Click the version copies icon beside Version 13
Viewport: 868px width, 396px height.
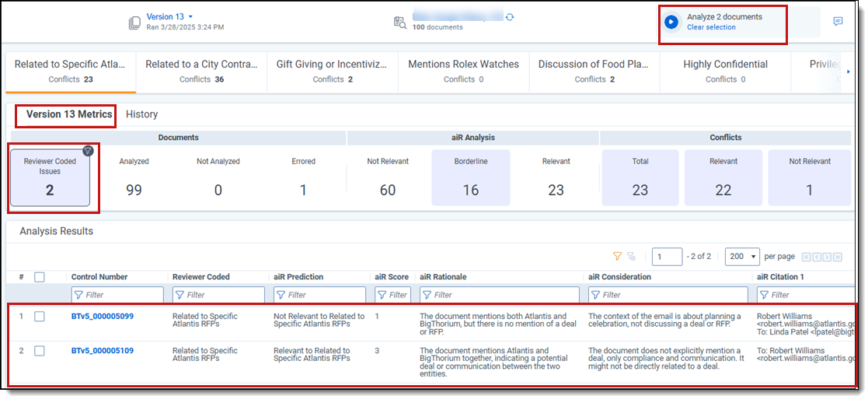pos(134,23)
